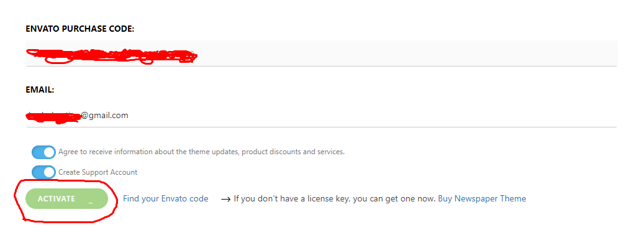Click the green ACTIVATE button
This screenshot has width=644, height=235.
(x=66, y=199)
